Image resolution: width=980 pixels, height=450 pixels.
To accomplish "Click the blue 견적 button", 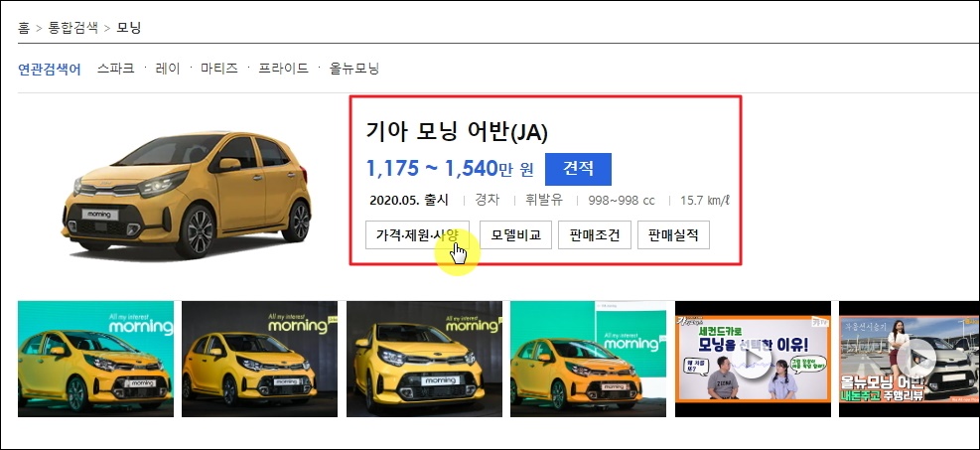I will point(578,169).
